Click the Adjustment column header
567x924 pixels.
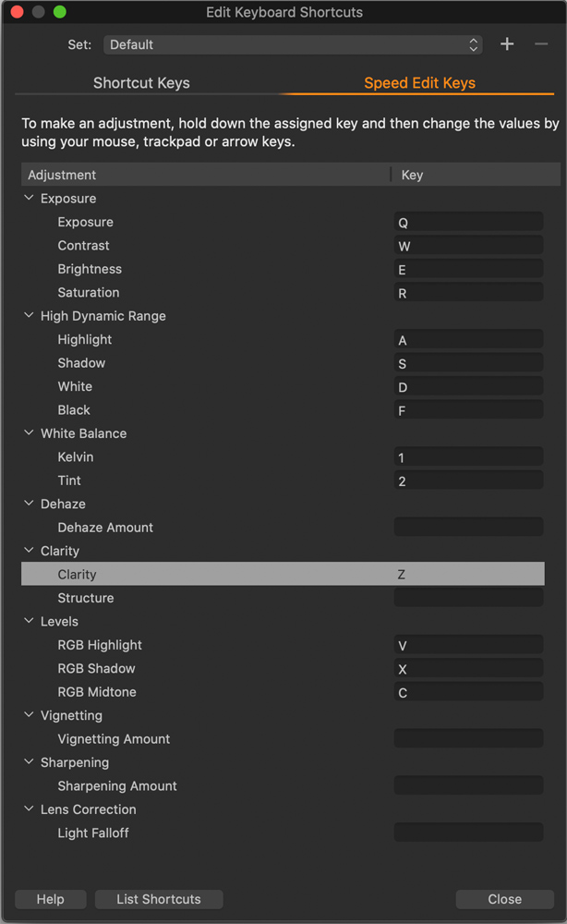[x=62, y=175]
